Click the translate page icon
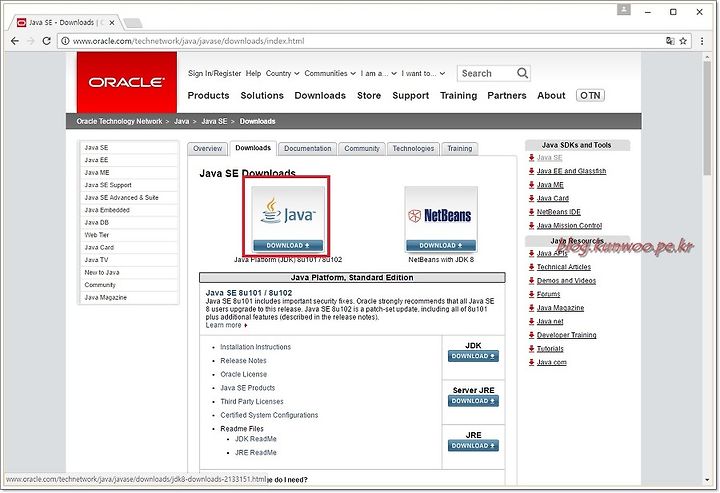Viewport: 720px width, 493px height. (x=670, y=41)
